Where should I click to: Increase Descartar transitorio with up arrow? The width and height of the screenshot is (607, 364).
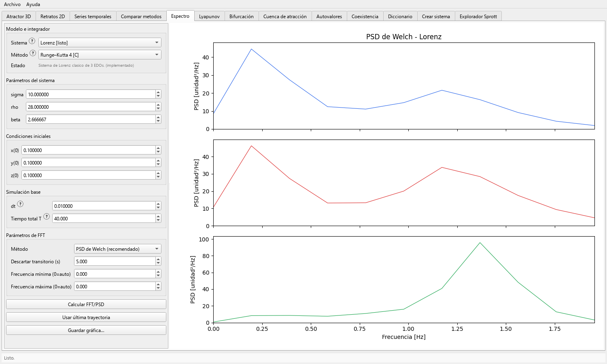tap(158, 259)
